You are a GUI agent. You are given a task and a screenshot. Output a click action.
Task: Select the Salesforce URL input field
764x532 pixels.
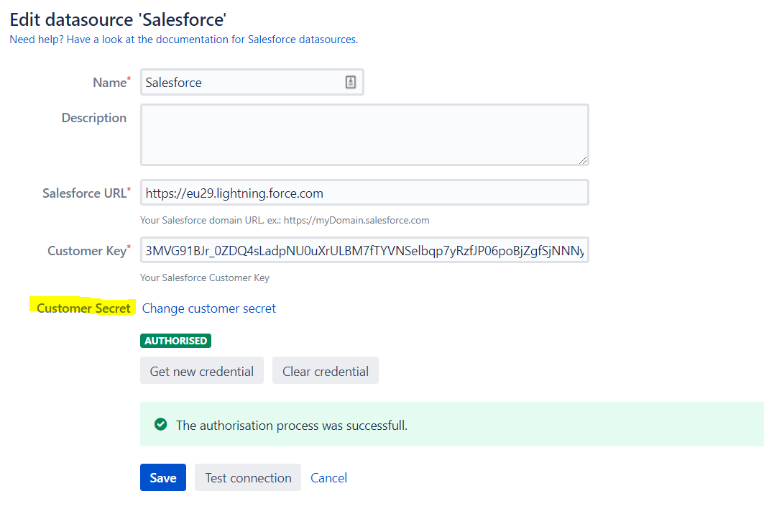click(x=364, y=193)
